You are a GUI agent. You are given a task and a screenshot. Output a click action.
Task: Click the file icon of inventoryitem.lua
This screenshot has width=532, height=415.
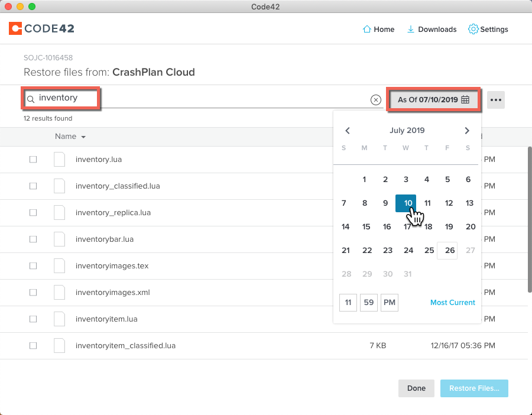click(59, 319)
